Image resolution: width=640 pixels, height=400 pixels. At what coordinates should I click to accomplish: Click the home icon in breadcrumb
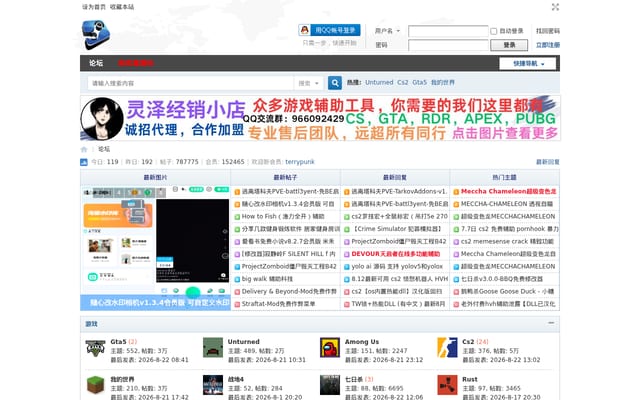click(84, 149)
